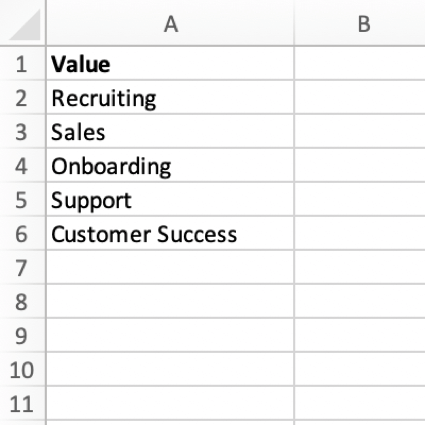Select column A header
The width and height of the screenshot is (425, 425).
170,23
